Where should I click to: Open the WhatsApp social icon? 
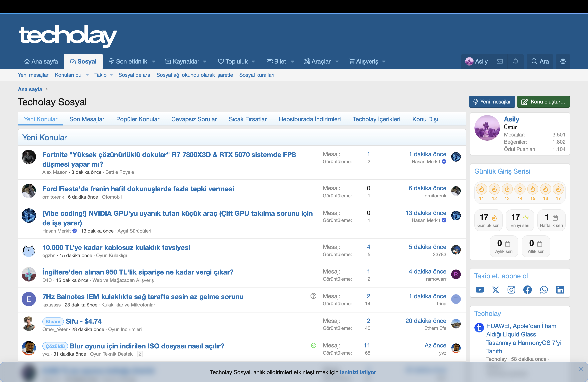(x=544, y=290)
